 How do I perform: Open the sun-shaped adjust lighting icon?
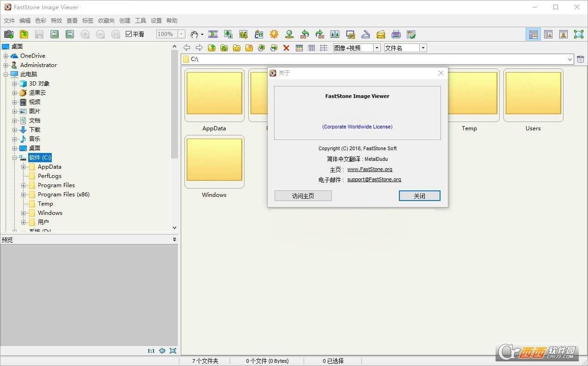[x=274, y=34]
